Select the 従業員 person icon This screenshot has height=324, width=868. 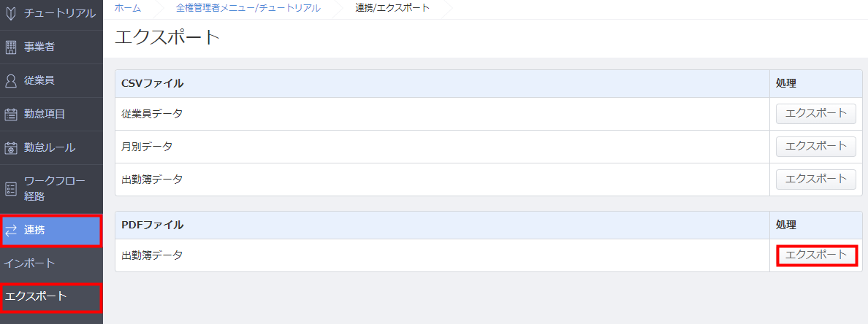tap(10, 81)
